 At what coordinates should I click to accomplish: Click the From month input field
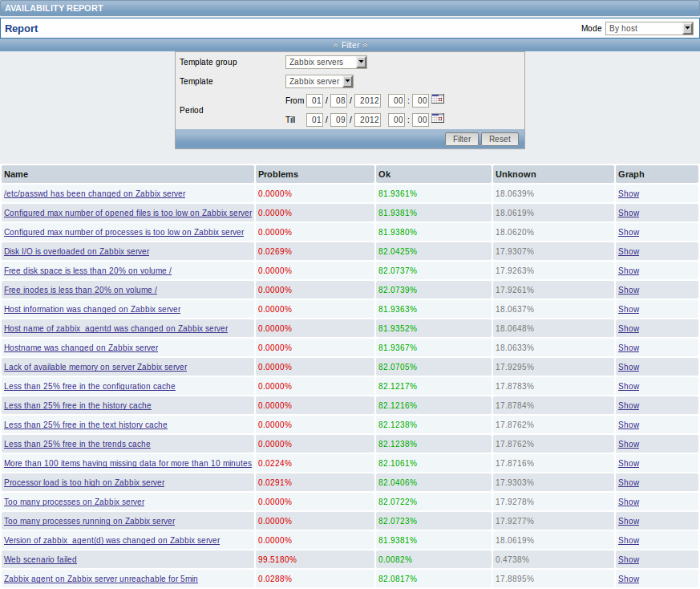pos(339,100)
